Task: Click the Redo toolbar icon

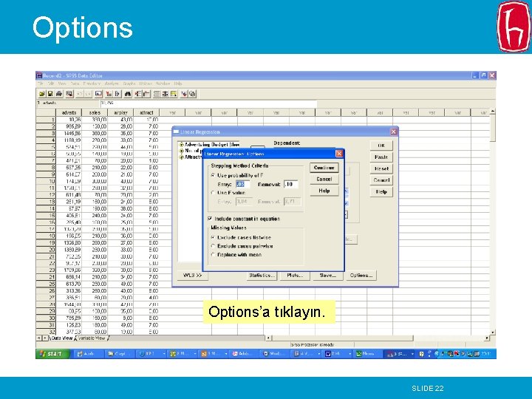Action: 88,94
